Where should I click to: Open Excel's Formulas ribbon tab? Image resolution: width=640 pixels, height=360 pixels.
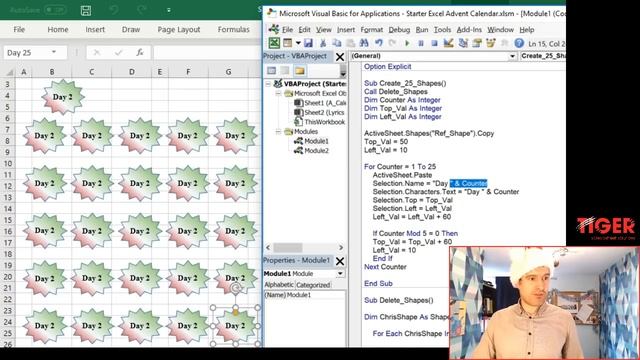[233, 29]
